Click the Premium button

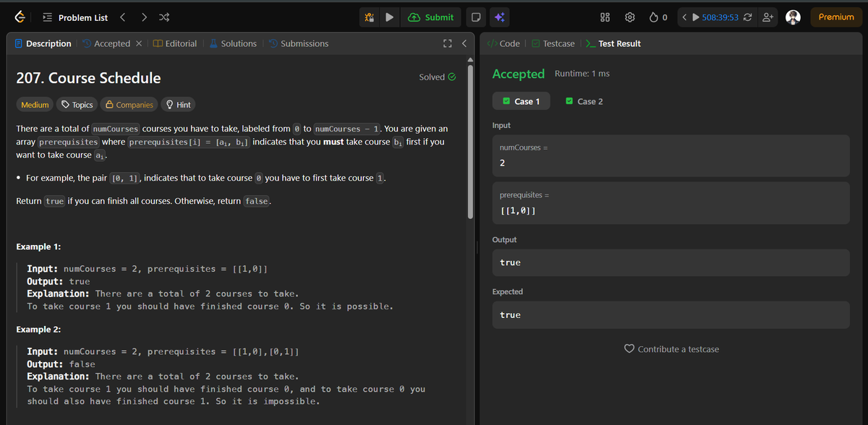coord(836,17)
